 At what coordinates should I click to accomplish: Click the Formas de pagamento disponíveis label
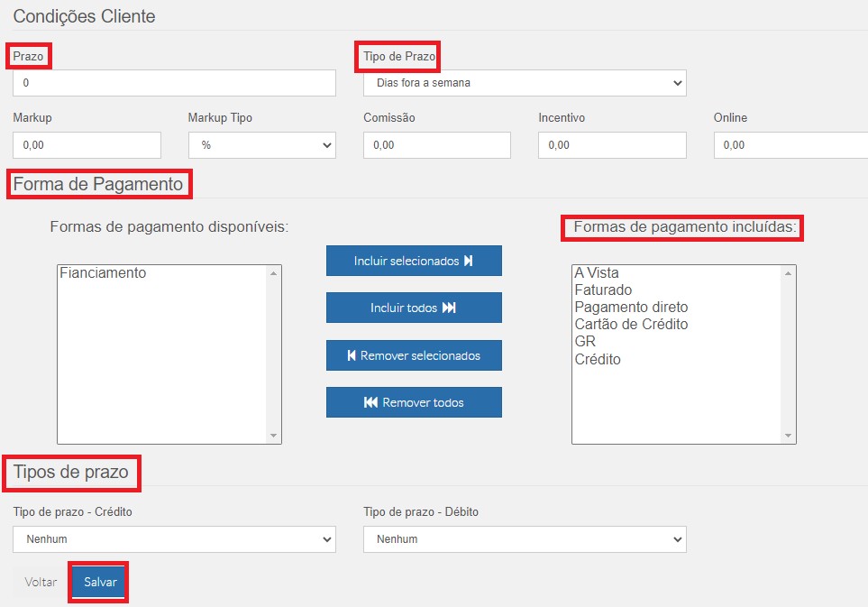(169, 227)
